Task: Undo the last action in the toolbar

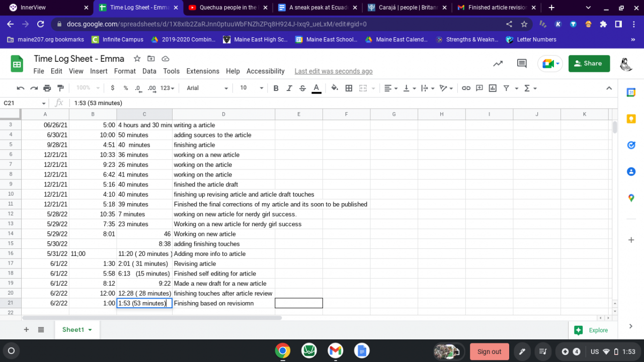Action: tap(21, 88)
